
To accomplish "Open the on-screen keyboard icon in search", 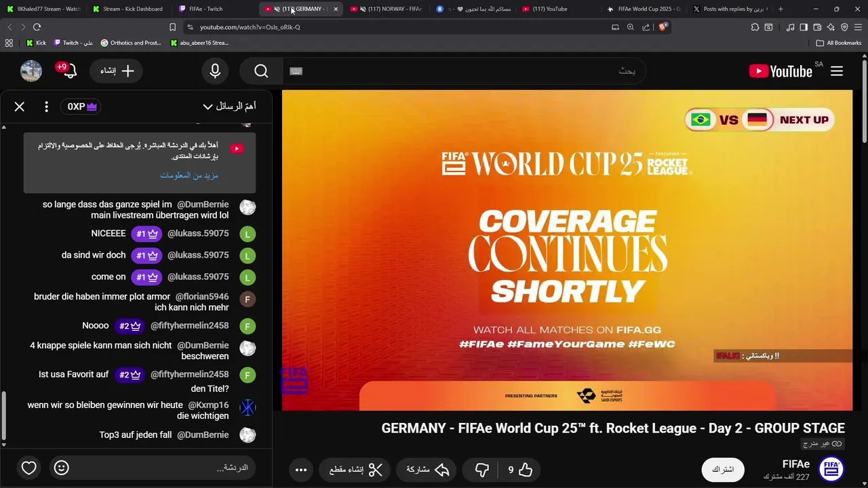I will (296, 71).
